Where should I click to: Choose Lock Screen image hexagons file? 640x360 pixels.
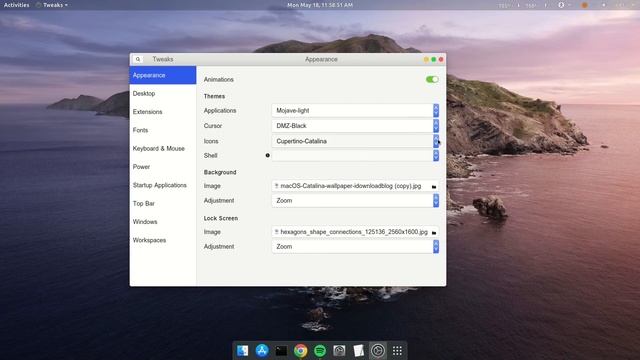[355, 232]
